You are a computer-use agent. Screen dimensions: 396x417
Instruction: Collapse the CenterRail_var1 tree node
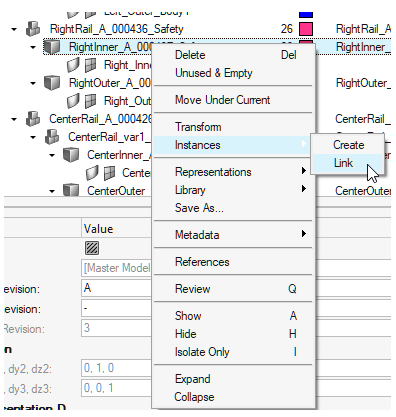(x=33, y=137)
